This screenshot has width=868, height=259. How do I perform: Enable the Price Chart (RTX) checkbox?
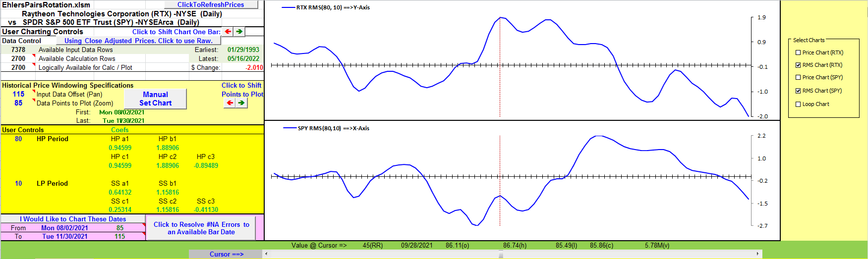point(798,52)
